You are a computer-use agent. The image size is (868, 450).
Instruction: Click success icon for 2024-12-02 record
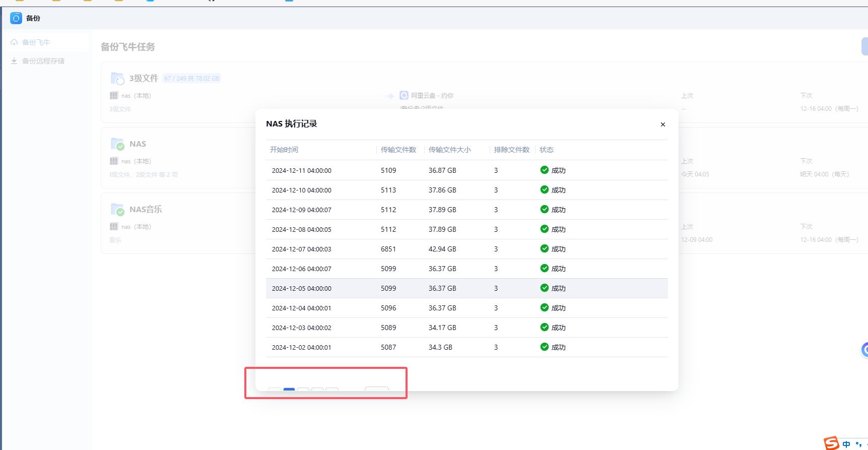545,347
